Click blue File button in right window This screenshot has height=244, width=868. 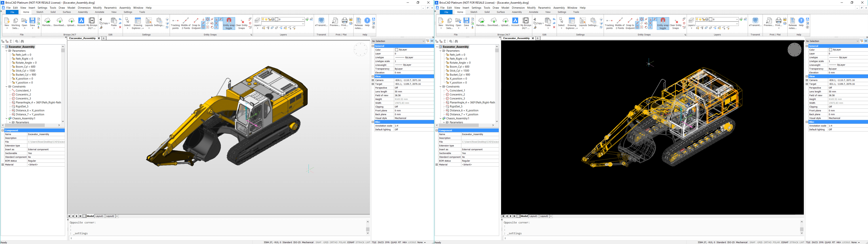[x=446, y=12]
